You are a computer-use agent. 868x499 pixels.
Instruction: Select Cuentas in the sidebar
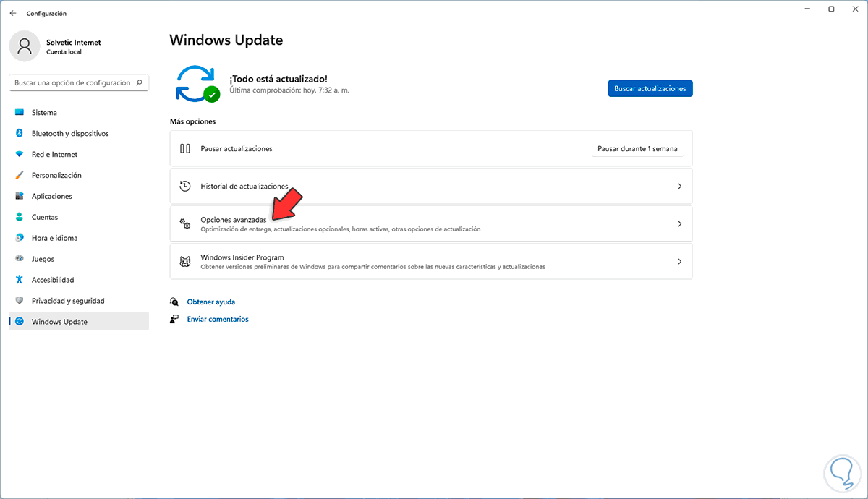(x=79, y=217)
